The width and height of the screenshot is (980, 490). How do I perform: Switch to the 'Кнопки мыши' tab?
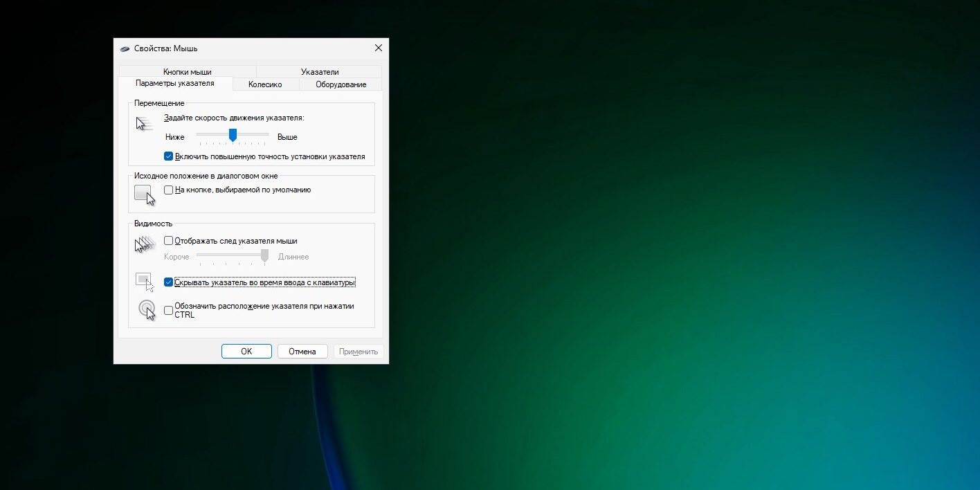(x=187, y=72)
